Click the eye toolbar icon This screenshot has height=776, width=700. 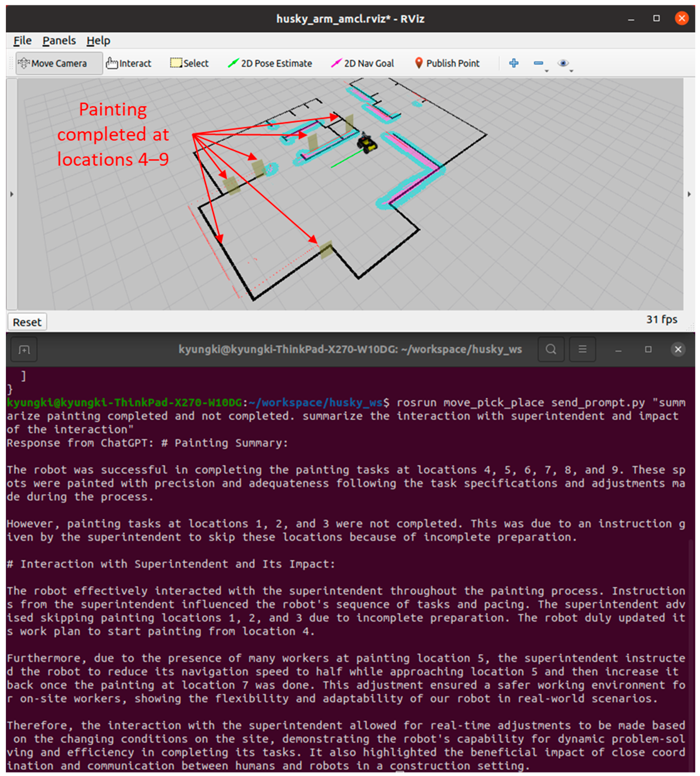(x=563, y=63)
